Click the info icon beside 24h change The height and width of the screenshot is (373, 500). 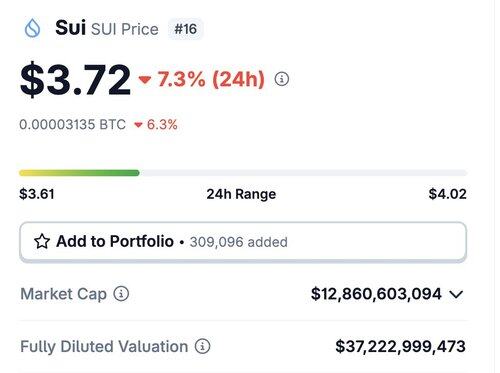click(282, 79)
